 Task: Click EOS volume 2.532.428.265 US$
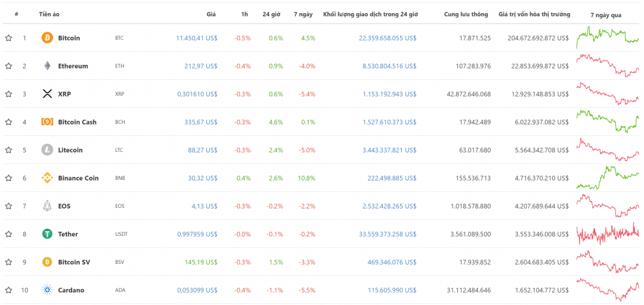(389, 206)
